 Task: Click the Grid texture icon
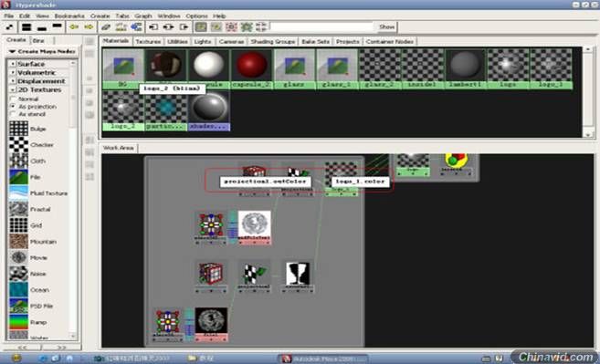18,225
